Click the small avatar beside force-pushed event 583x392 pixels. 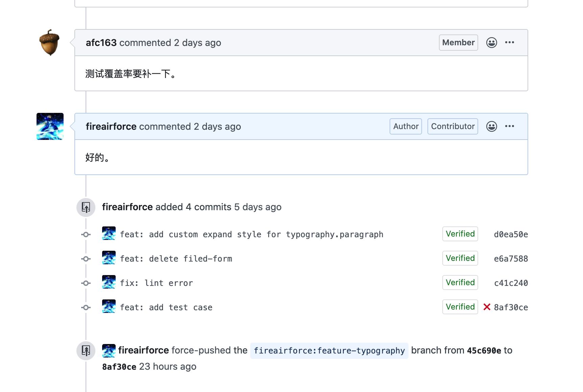point(109,351)
